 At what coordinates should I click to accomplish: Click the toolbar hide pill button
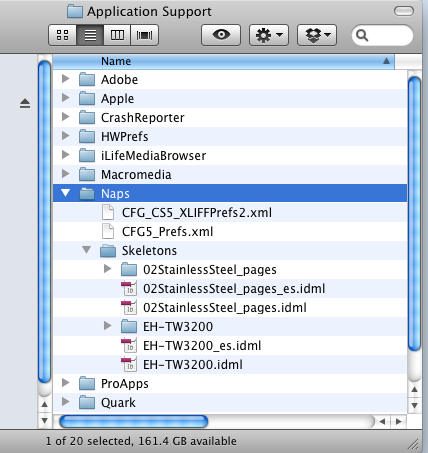coord(404,11)
